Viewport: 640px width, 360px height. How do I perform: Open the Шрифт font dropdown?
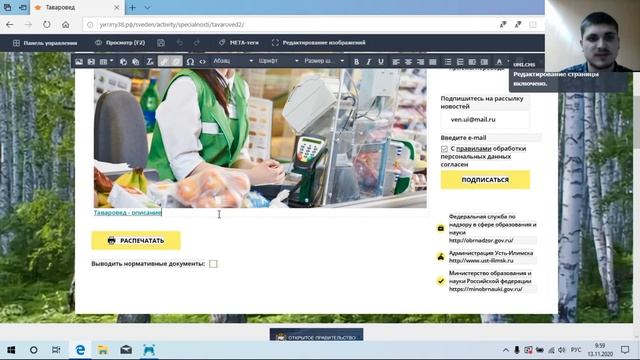click(278, 61)
